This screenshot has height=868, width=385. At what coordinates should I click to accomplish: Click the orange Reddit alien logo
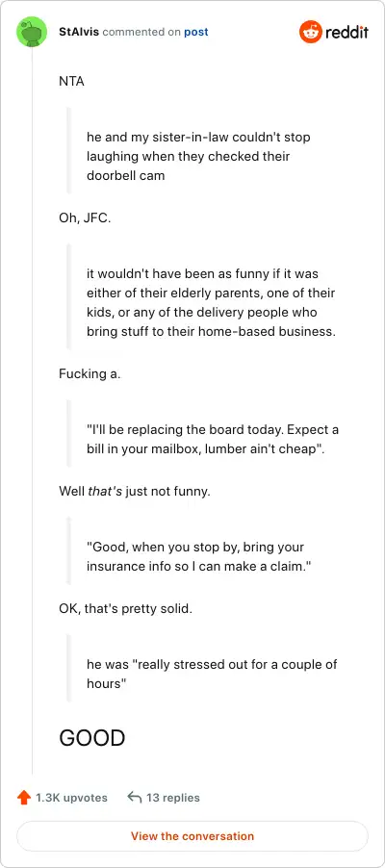pyautogui.click(x=310, y=32)
